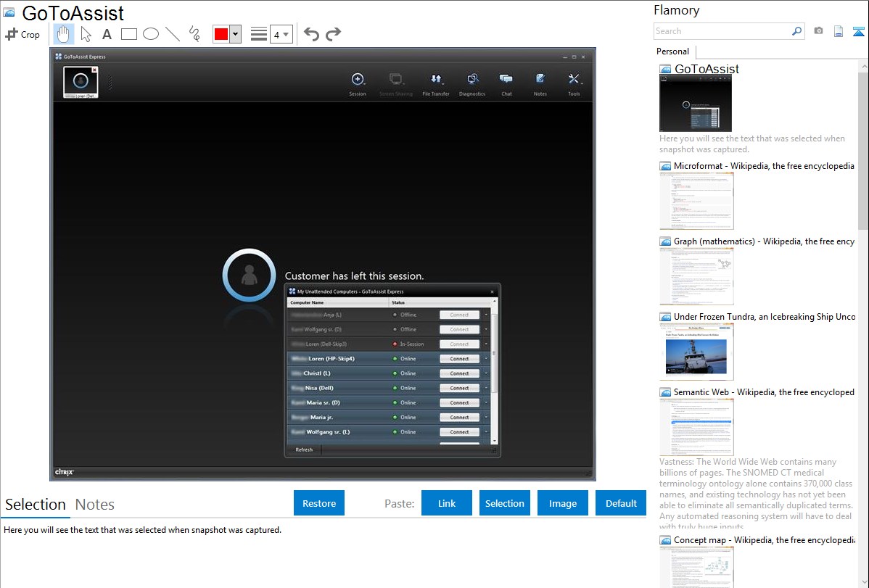Expand options arrow for Loren (Dell-Skip3)
869x588 pixels.
[x=486, y=344]
